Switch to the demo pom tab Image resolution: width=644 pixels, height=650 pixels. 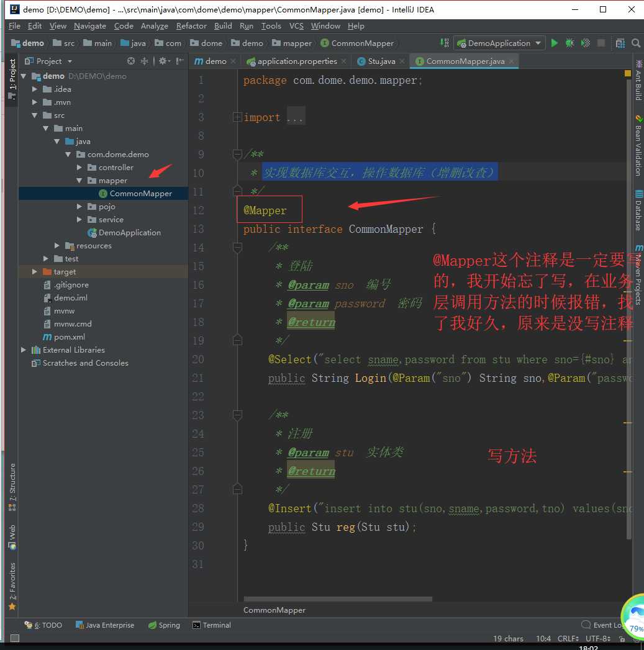[x=215, y=61]
